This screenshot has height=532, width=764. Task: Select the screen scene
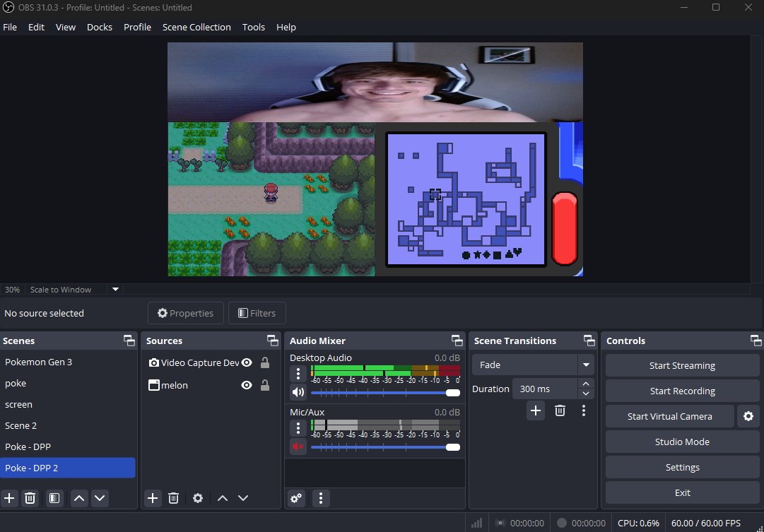click(68, 404)
